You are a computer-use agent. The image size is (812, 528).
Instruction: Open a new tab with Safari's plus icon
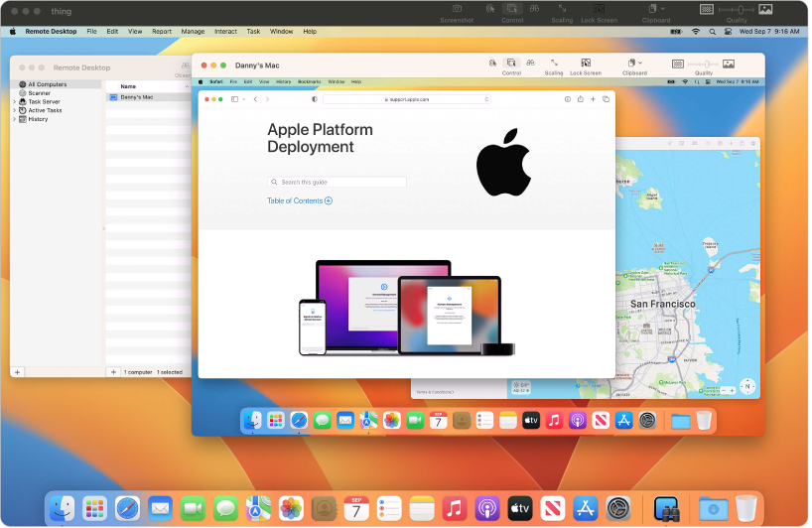593,99
